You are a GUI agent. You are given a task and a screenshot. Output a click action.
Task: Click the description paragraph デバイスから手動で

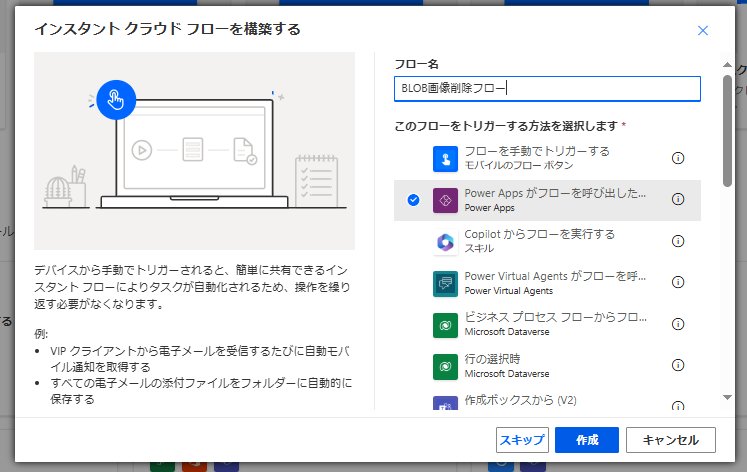pos(192,287)
